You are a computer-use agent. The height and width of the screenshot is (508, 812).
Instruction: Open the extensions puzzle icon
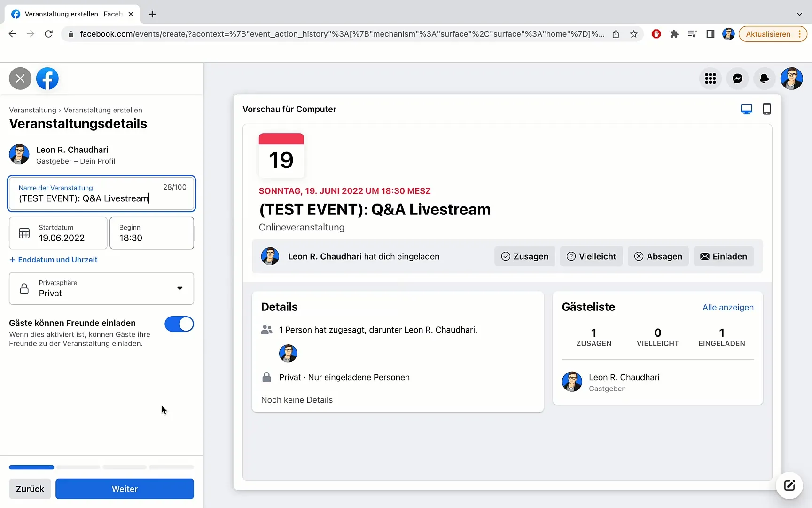pos(674,34)
